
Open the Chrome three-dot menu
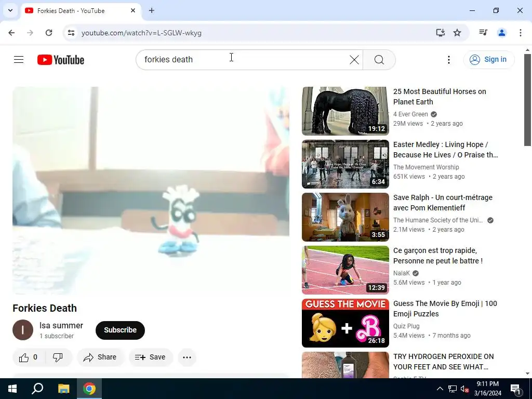tap(520, 33)
